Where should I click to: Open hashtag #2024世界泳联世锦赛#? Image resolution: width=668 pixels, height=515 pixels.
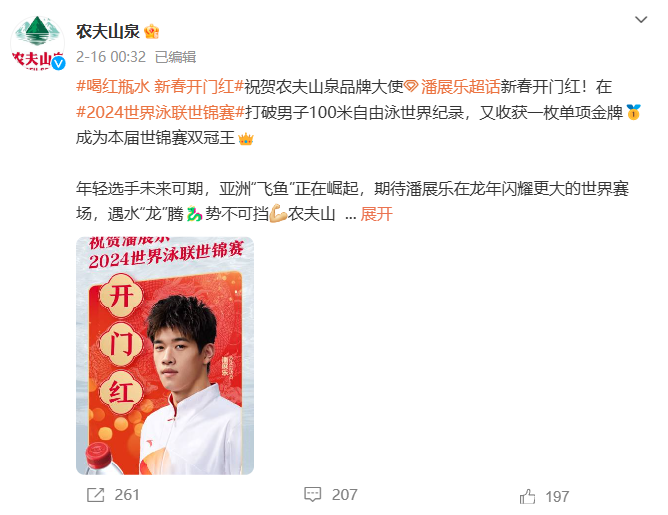[x=160, y=112]
